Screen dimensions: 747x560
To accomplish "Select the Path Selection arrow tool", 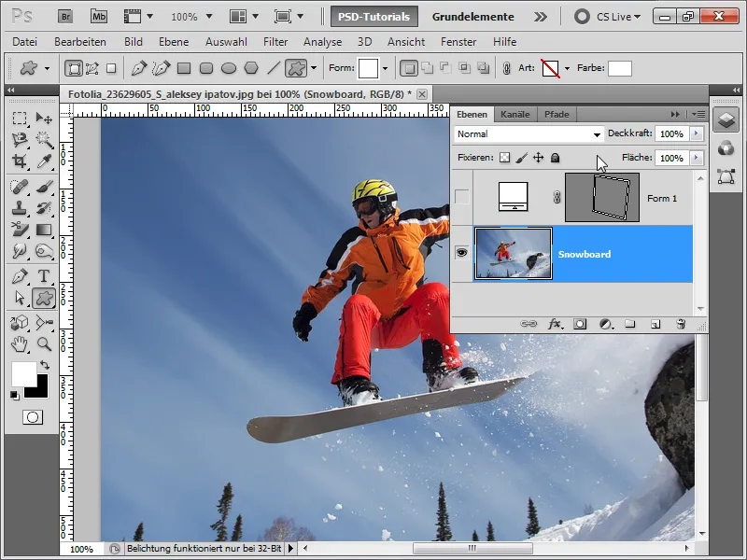I will point(19,298).
